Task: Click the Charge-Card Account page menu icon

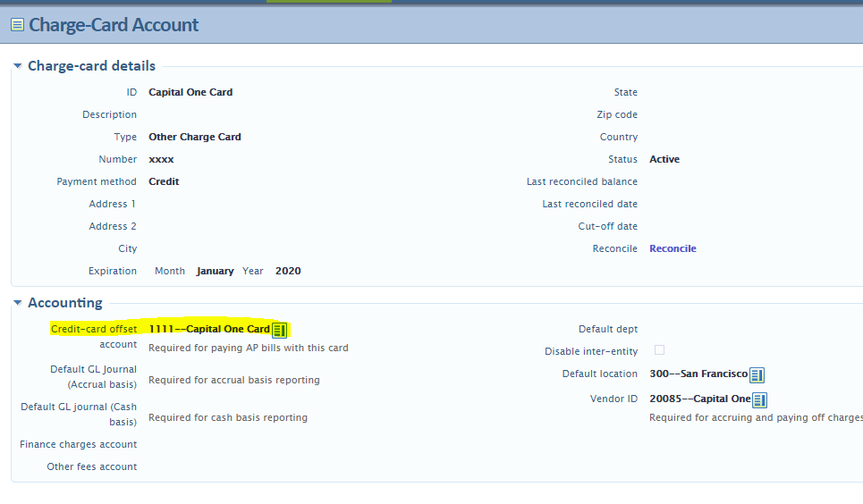Action: point(18,25)
